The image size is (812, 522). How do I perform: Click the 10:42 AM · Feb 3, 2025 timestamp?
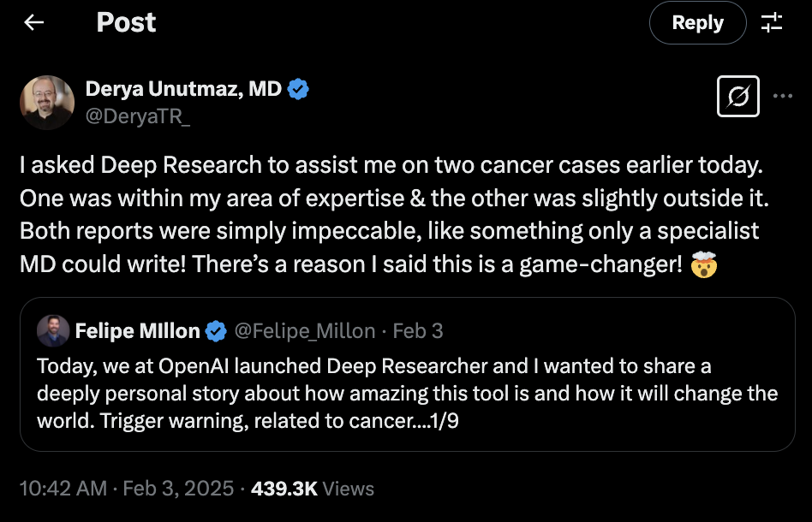click(126, 489)
